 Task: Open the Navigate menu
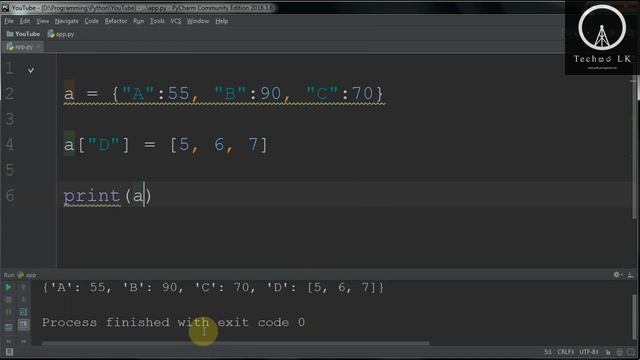(67, 21)
